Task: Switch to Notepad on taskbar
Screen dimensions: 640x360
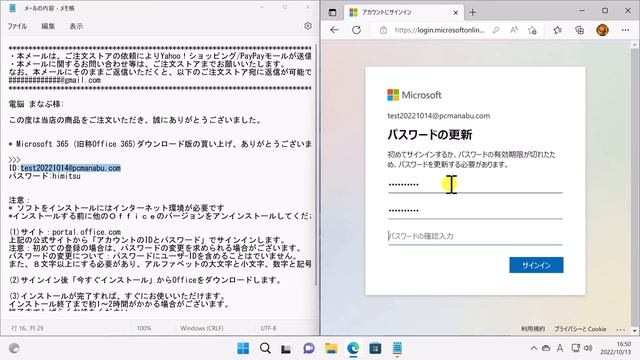Action: coord(397,348)
